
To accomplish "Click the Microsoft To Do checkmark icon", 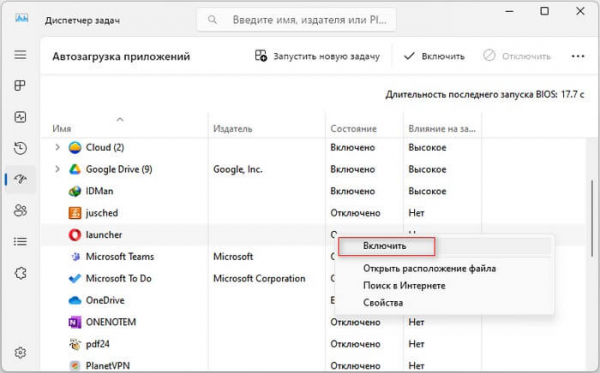I will [x=75, y=278].
